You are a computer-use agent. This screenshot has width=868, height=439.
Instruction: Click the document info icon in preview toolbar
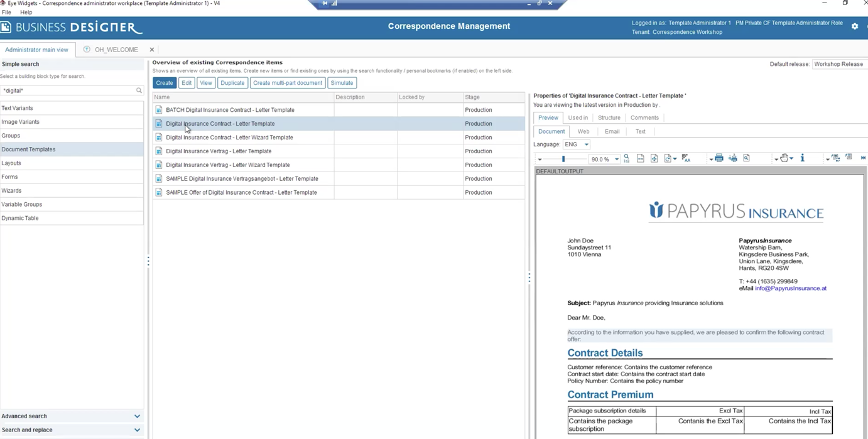pyautogui.click(x=802, y=158)
